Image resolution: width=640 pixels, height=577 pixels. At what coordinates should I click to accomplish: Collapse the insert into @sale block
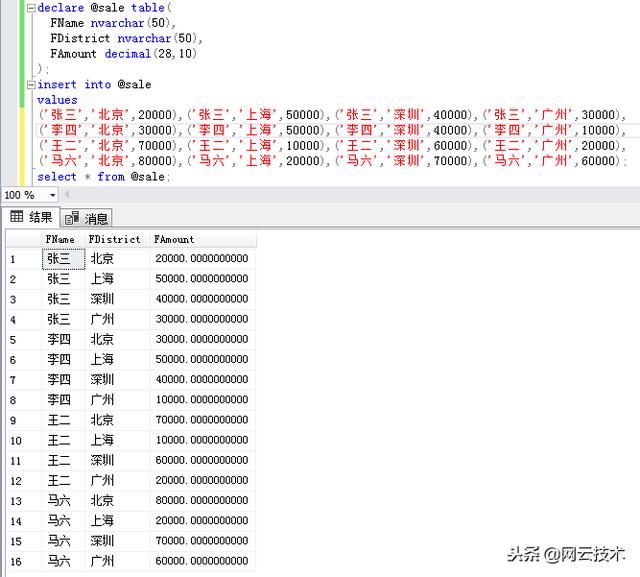(30, 85)
